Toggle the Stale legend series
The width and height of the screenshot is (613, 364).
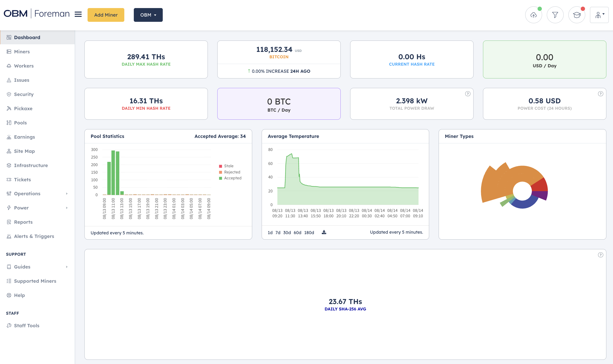click(226, 166)
